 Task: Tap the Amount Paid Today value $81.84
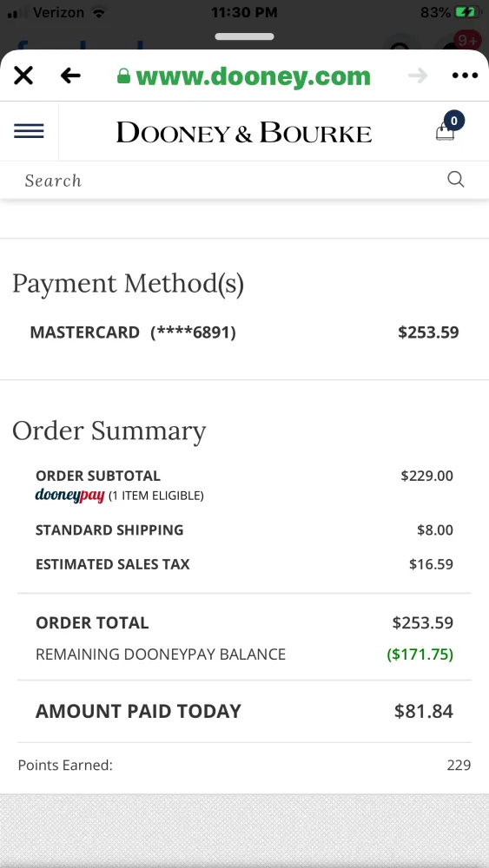(x=424, y=712)
